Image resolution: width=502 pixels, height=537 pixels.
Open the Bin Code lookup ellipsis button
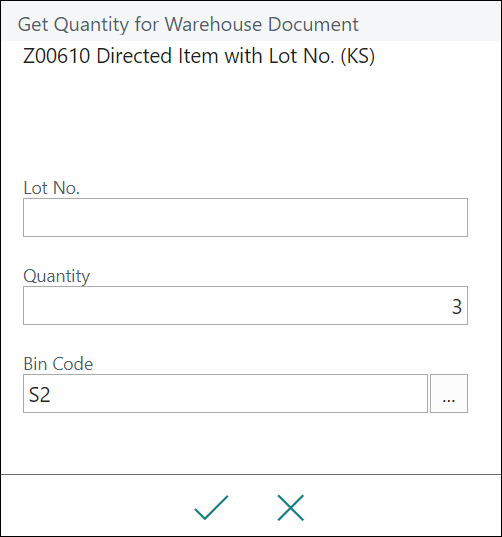(x=449, y=393)
